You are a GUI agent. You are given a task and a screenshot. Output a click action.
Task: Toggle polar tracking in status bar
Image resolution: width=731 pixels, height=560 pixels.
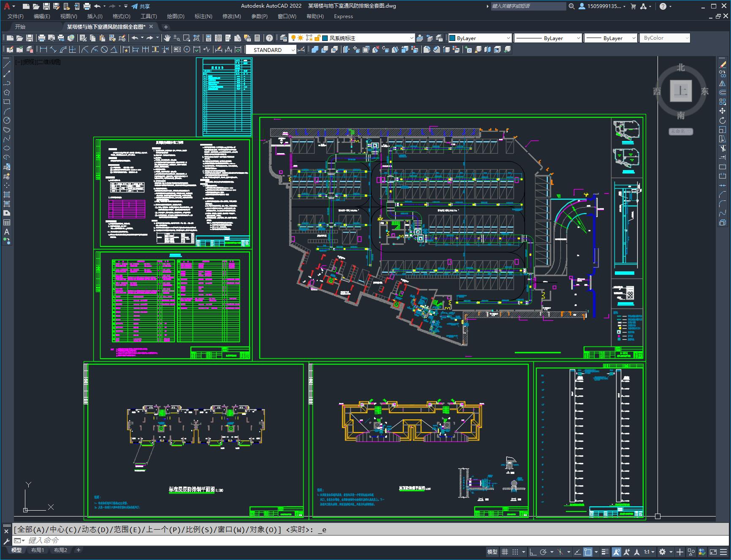pos(543,552)
